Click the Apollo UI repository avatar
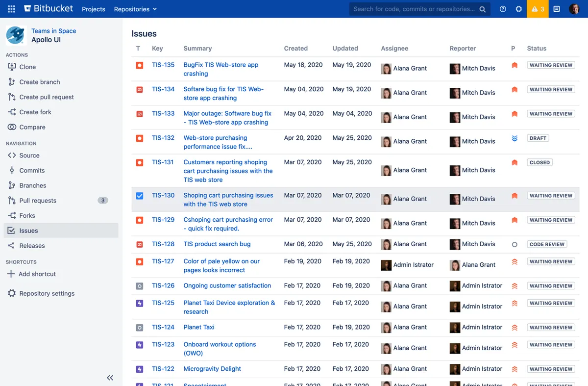 (x=16, y=35)
